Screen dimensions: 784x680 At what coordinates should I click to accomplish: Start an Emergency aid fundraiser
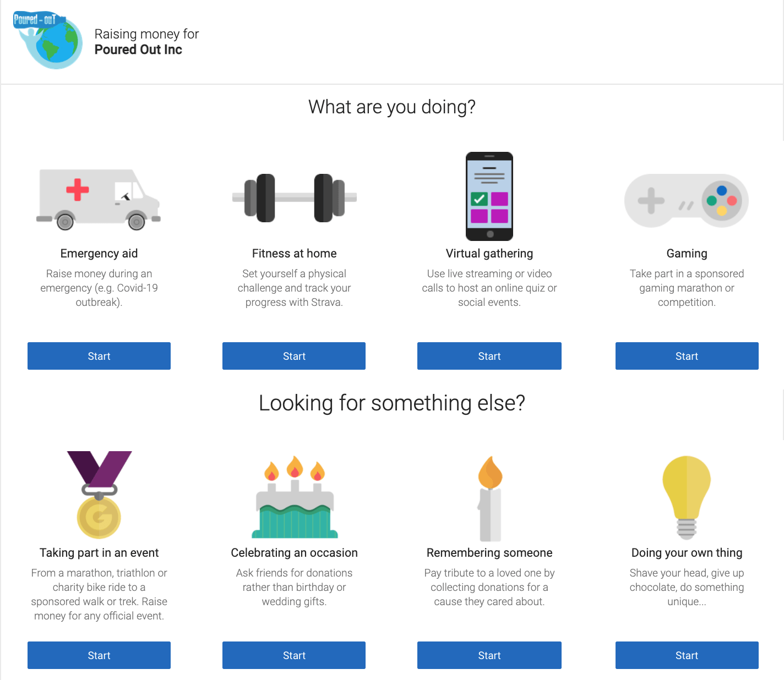click(x=99, y=356)
